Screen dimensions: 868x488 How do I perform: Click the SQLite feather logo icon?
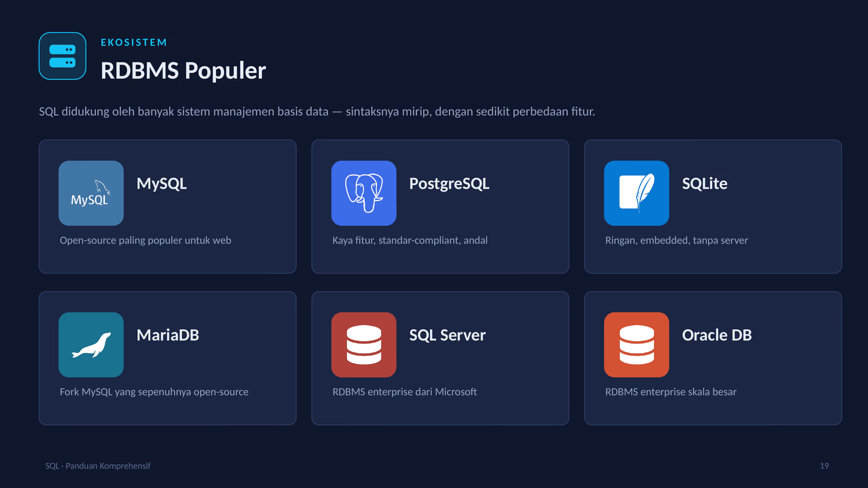(x=637, y=193)
